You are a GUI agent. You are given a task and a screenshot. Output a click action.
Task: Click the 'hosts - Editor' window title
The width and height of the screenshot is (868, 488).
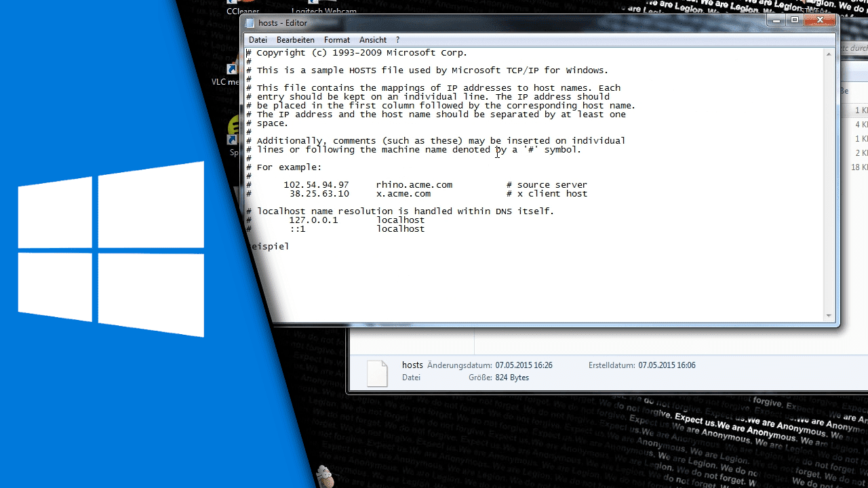283,23
